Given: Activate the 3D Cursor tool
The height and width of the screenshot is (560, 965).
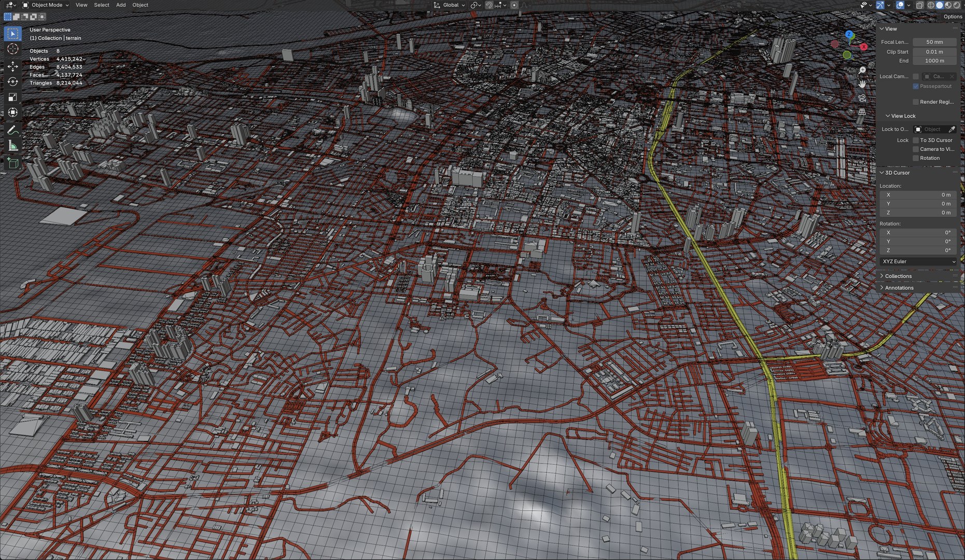Looking at the screenshot, I should 13,49.
